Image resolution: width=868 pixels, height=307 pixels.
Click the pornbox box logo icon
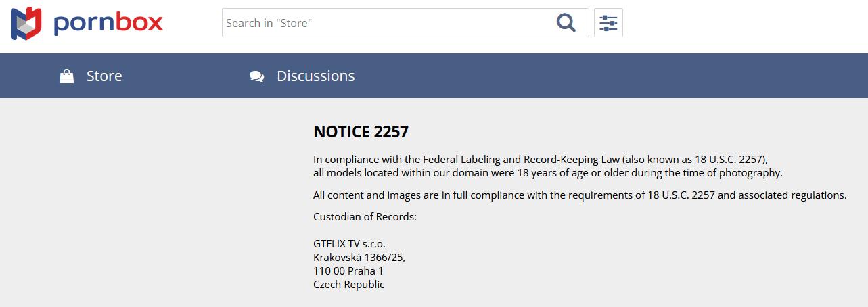pyautogui.click(x=26, y=23)
